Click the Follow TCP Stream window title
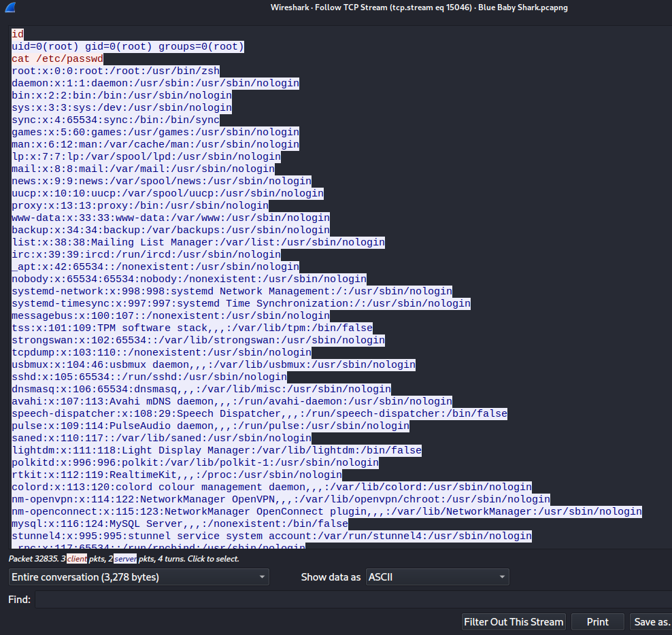The width and height of the screenshot is (672, 635). pos(419,7)
